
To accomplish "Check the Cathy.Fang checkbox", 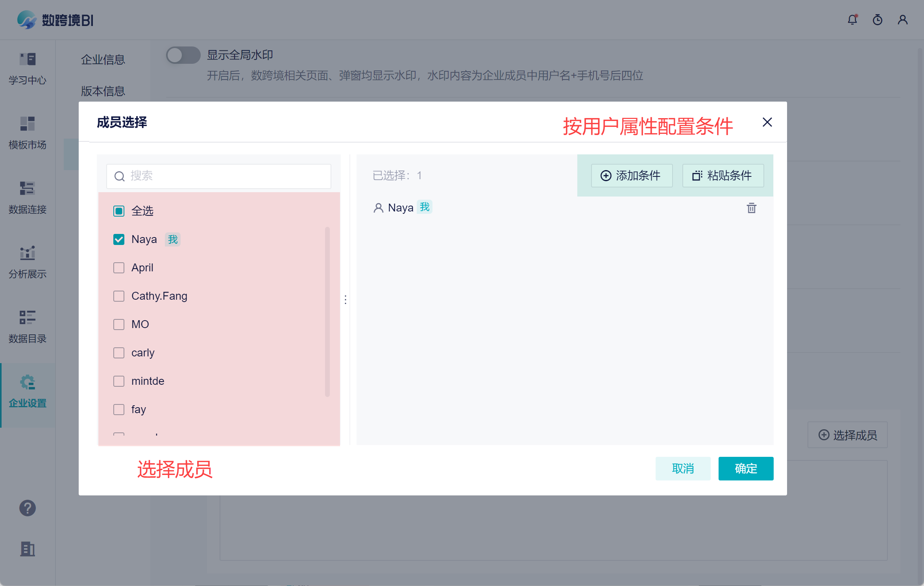I will (119, 296).
